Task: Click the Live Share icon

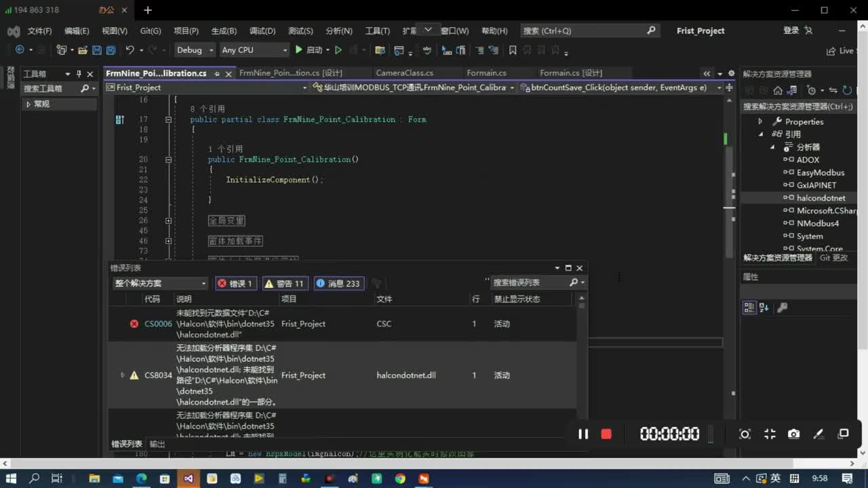Action: click(840, 51)
